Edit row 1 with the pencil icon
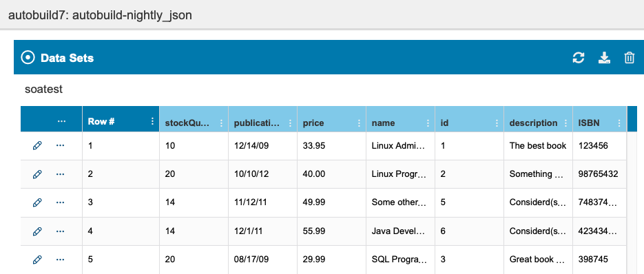Image resolution: width=644 pixels, height=274 pixels. pos(37,145)
